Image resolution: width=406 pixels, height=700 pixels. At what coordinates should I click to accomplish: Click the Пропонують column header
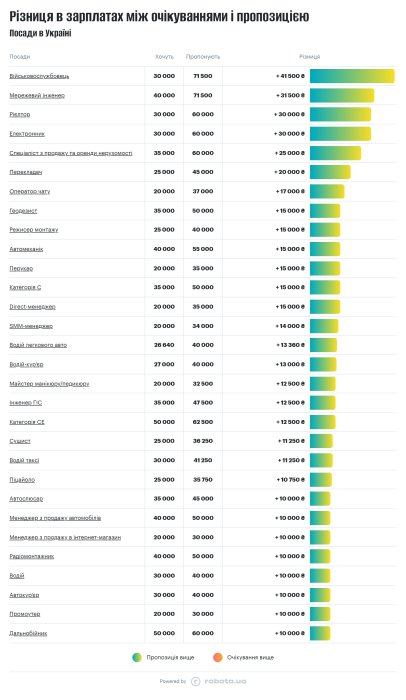click(203, 57)
